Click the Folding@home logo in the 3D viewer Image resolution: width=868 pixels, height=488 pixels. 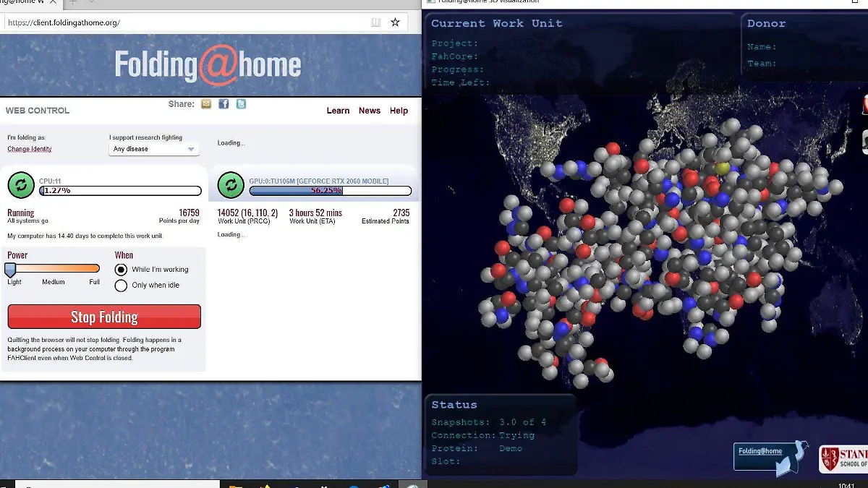click(x=770, y=458)
